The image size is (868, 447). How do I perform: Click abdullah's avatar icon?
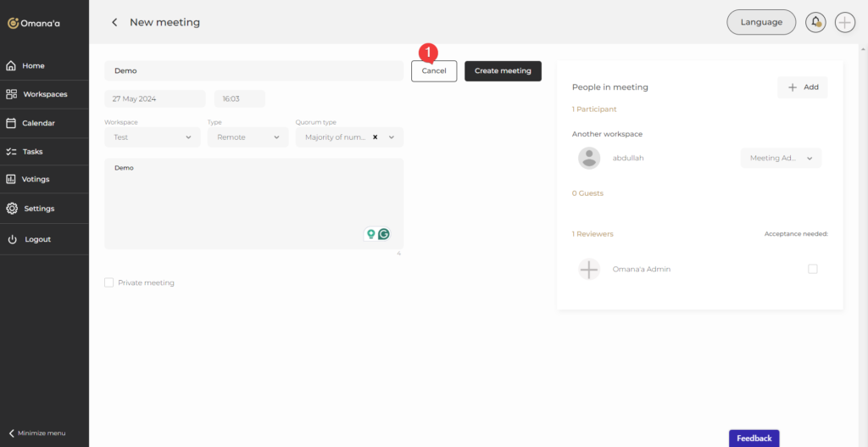[x=589, y=158]
